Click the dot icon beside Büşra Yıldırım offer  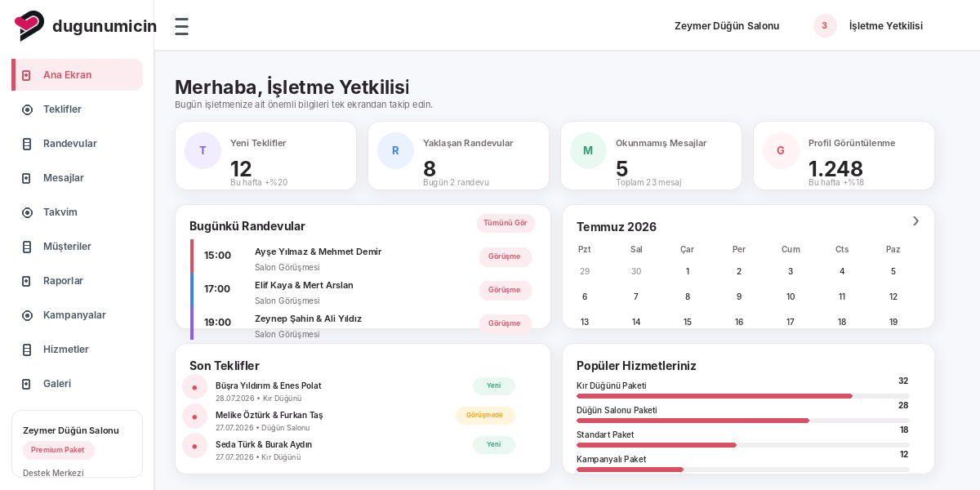pos(194,387)
